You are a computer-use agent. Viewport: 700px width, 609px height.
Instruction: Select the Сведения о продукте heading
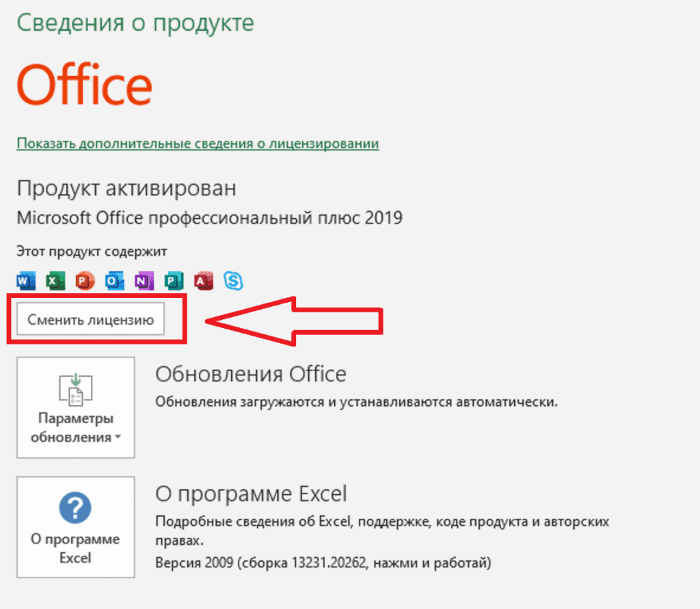pyautogui.click(x=135, y=23)
